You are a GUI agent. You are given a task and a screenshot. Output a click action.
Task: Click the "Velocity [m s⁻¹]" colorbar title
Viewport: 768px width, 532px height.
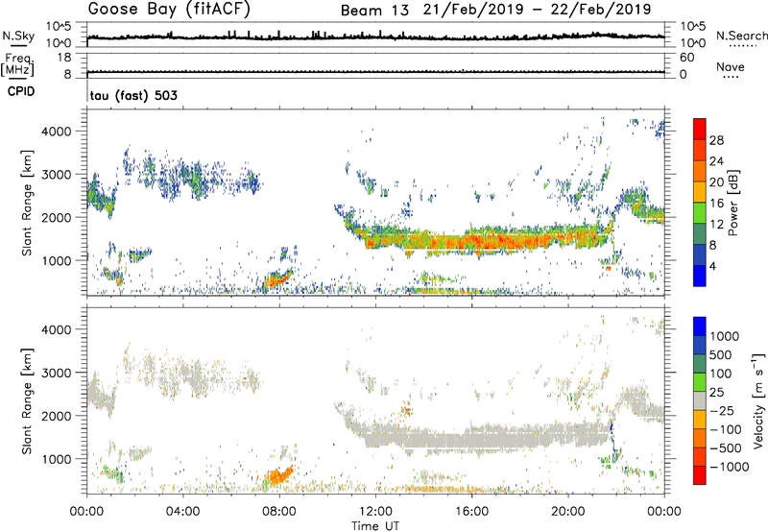point(758,400)
